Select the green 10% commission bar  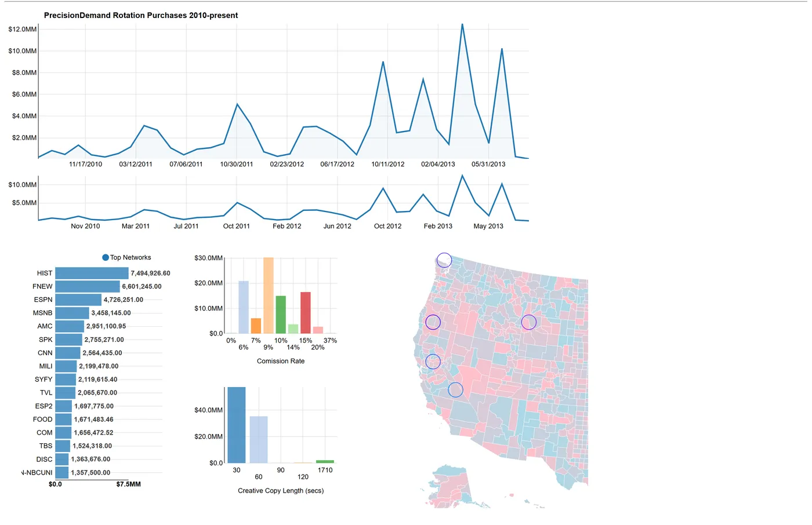click(281, 315)
